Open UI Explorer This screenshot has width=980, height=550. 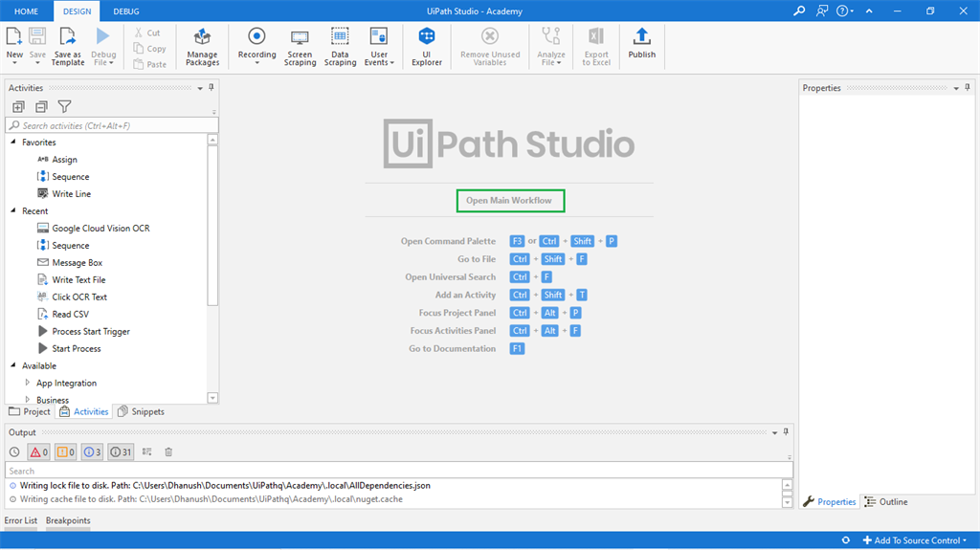click(x=427, y=47)
